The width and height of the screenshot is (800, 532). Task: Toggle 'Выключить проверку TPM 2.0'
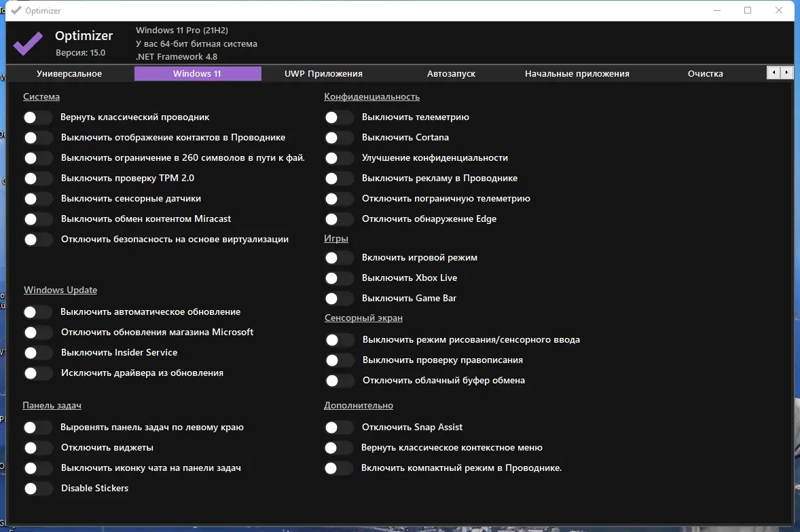[38, 178]
